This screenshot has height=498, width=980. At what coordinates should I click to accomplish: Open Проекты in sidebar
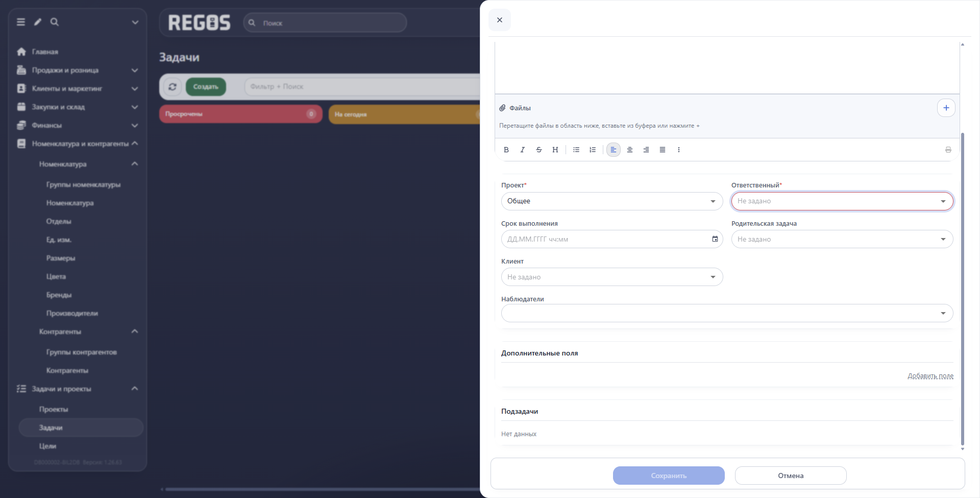[54, 409]
